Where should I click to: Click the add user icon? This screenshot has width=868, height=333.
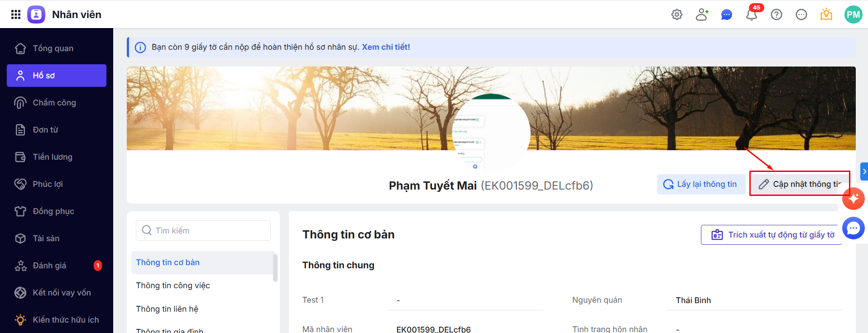tap(702, 14)
